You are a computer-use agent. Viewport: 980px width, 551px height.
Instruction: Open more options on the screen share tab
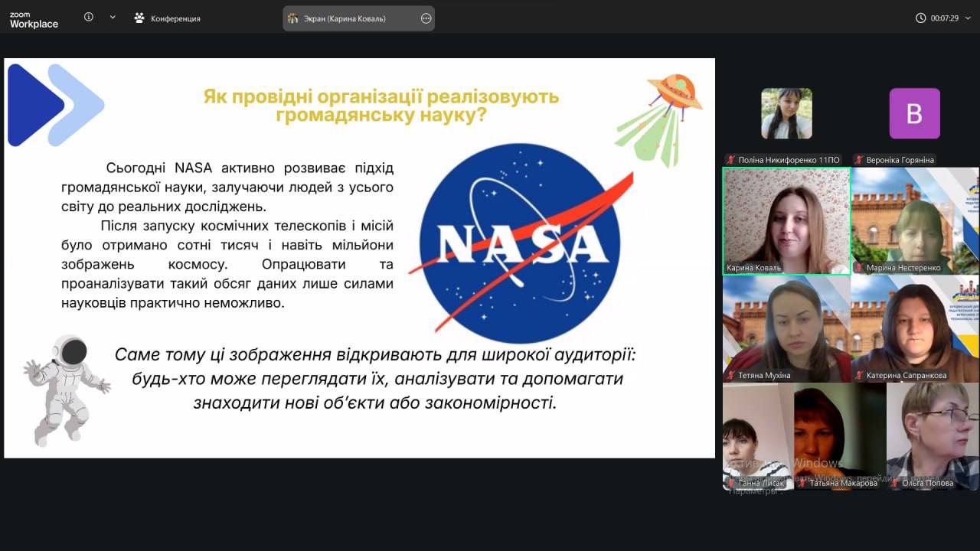426,18
